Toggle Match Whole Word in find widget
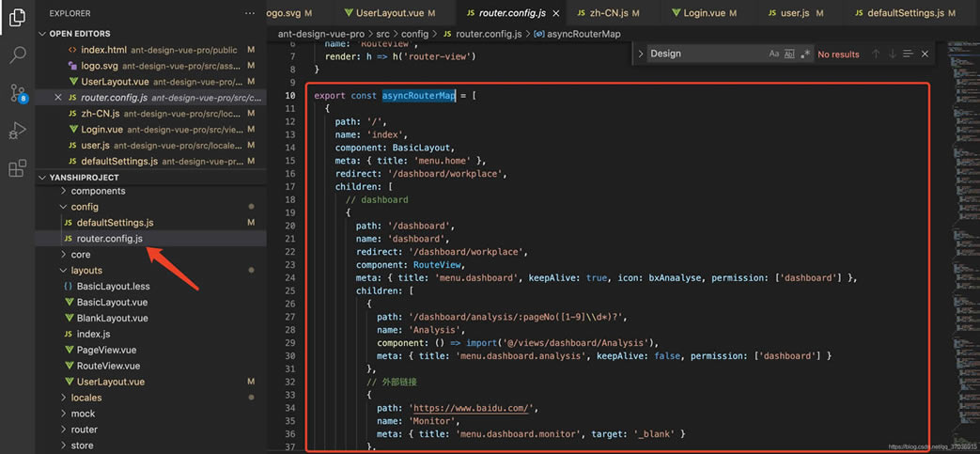 (x=789, y=54)
